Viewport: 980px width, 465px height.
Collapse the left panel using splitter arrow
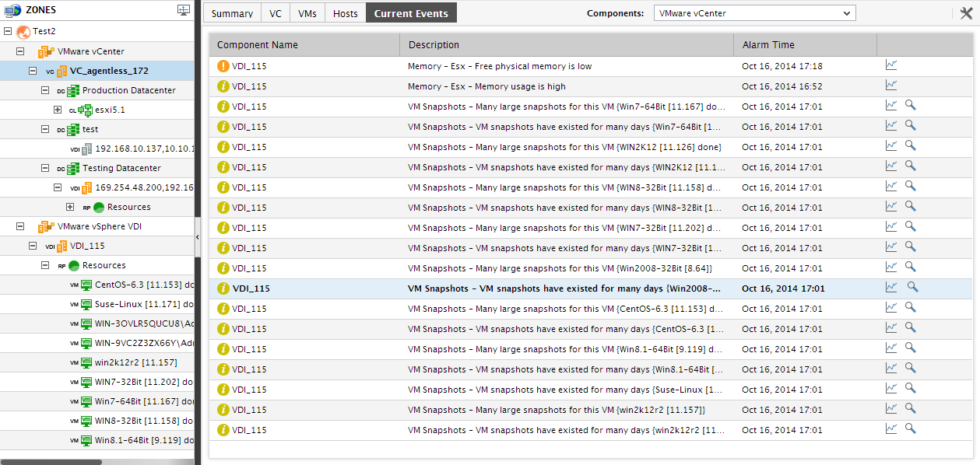click(197, 236)
